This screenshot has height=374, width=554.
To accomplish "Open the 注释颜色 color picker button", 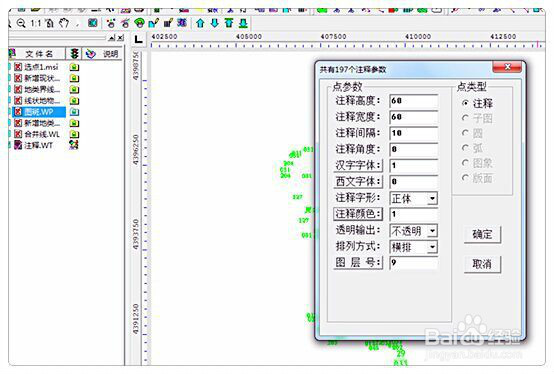I will pyautogui.click(x=358, y=214).
